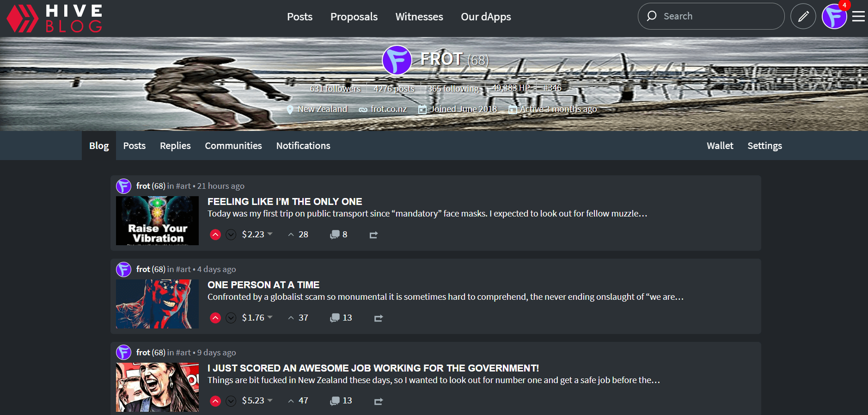Click the user avatar with notification badge

834,17
